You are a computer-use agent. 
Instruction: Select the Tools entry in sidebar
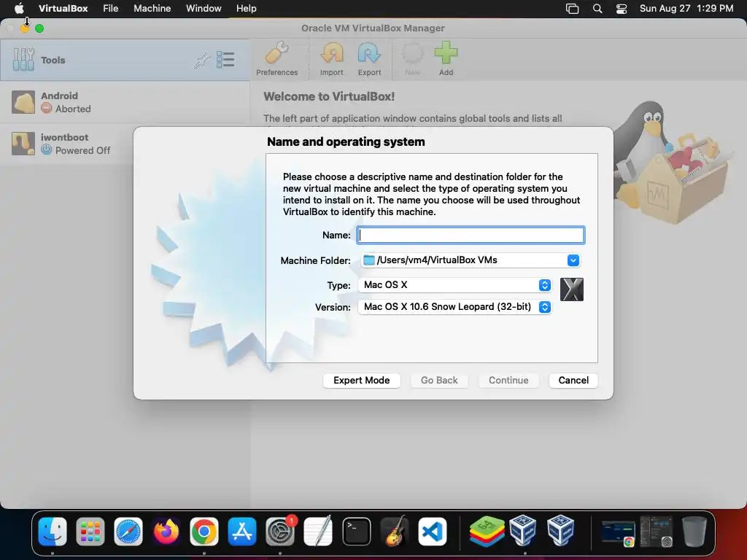pyautogui.click(x=125, y=60)
